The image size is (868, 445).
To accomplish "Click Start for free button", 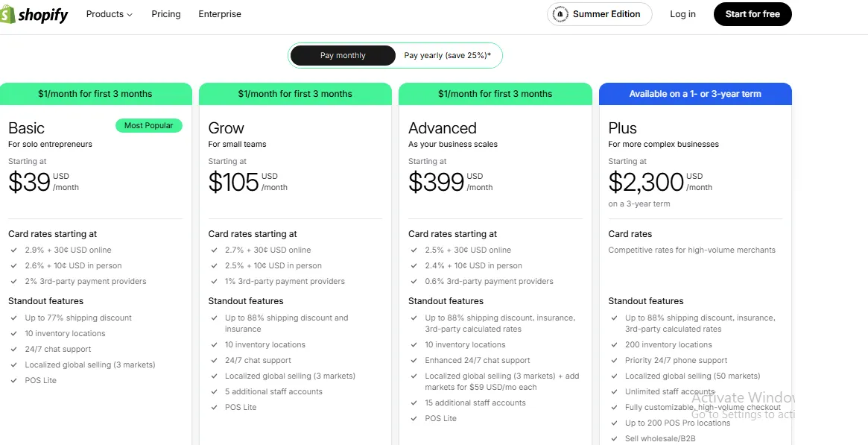I will tap(753, 14).
